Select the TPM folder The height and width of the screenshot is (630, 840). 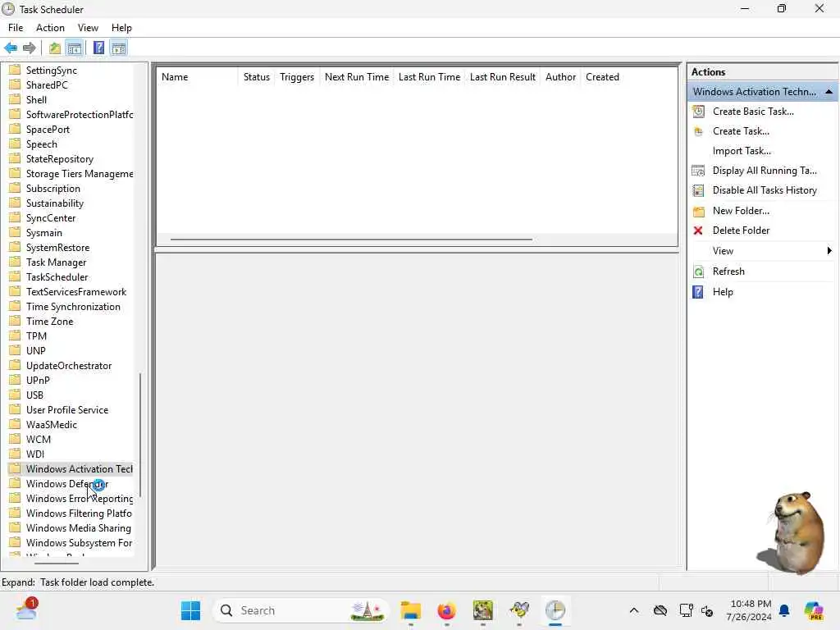[36, 336]
